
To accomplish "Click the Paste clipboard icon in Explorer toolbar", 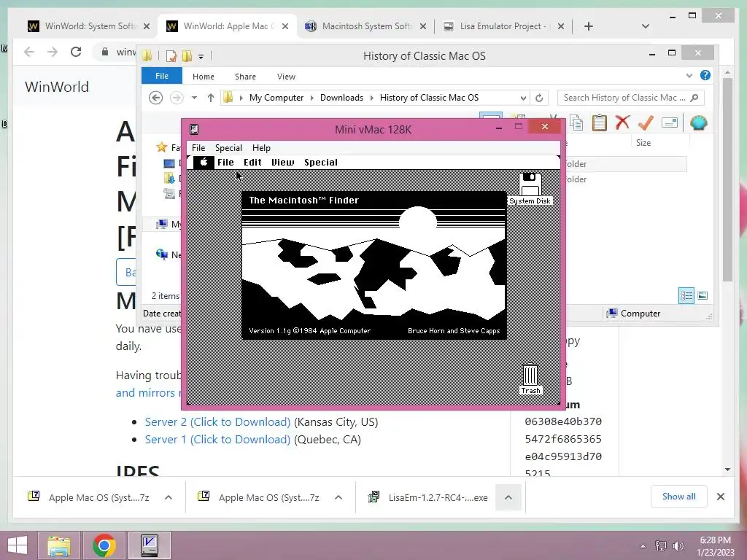I will 600,122.
